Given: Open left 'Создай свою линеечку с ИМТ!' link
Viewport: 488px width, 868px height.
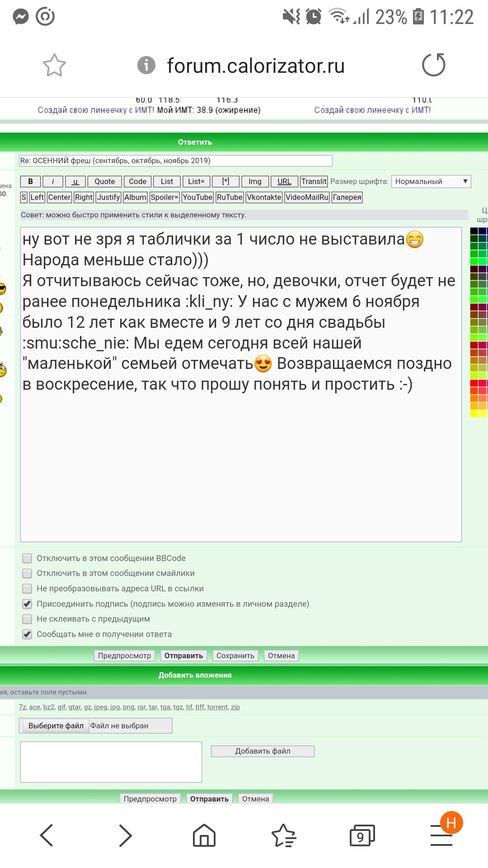Looking at the screenshot, I should (x=96, y=110).
